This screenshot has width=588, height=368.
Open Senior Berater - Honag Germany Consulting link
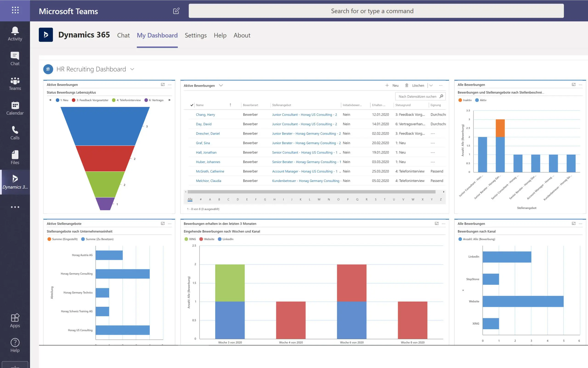click(x=307, y=162)
